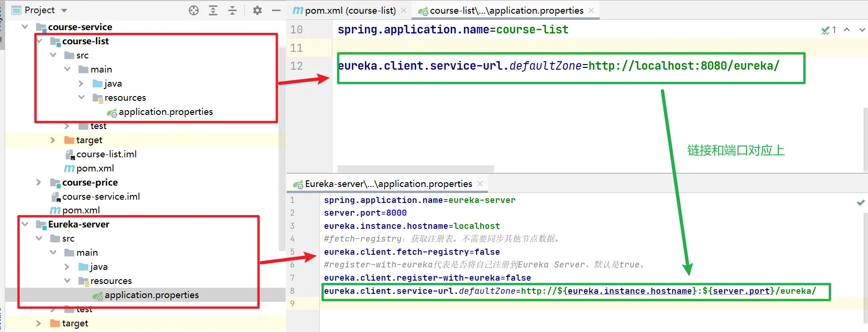This screenshot has height=332, width=868.
Task: Open Project panel settings gear
Action: point(257,10)
